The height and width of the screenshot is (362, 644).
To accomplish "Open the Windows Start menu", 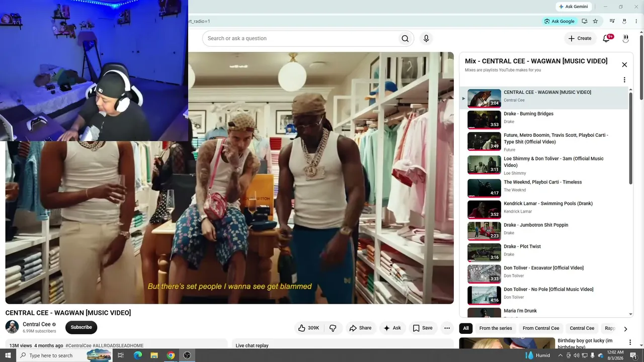I will point(8,355).
